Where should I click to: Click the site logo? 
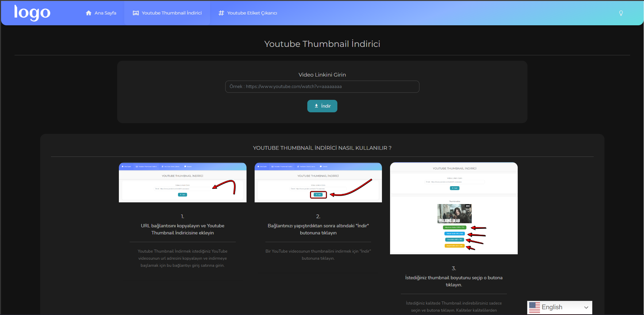click(x=32, y=13)
